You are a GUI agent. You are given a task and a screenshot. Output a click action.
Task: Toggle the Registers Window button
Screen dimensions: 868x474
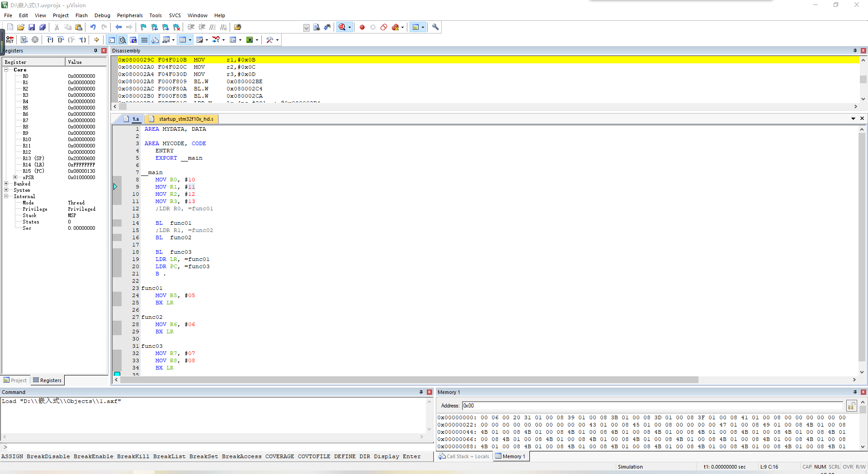coord(144,40)
